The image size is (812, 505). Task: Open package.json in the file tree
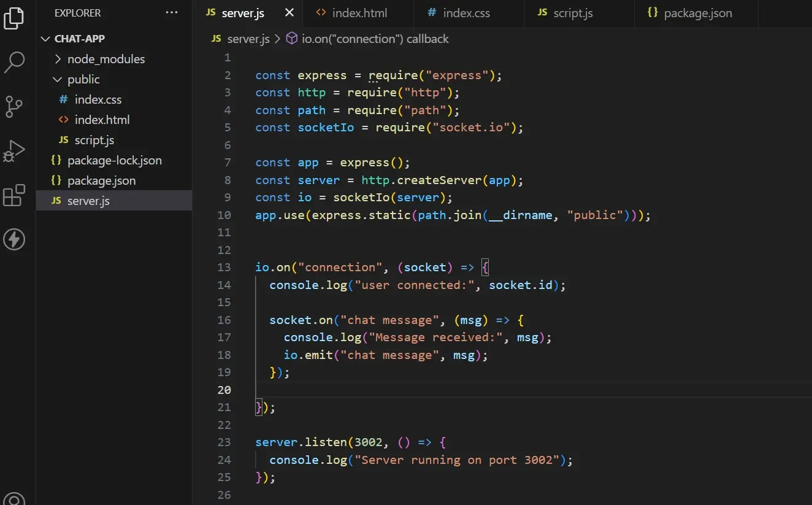tap(114, 180)
